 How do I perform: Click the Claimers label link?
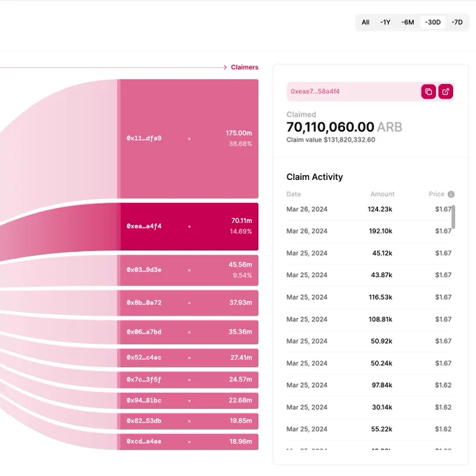point(244,67)
